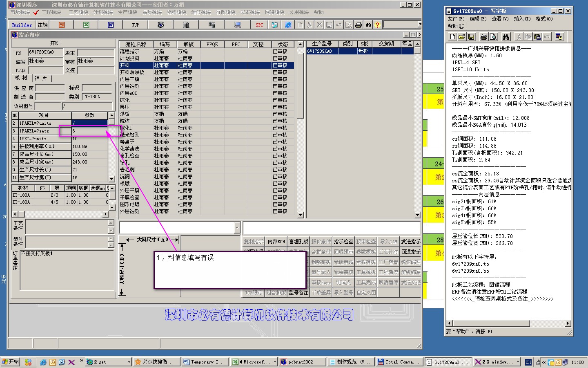Select 6V17209XA0 row in production model list
588x368 pixels.
(x=360, y=51)
